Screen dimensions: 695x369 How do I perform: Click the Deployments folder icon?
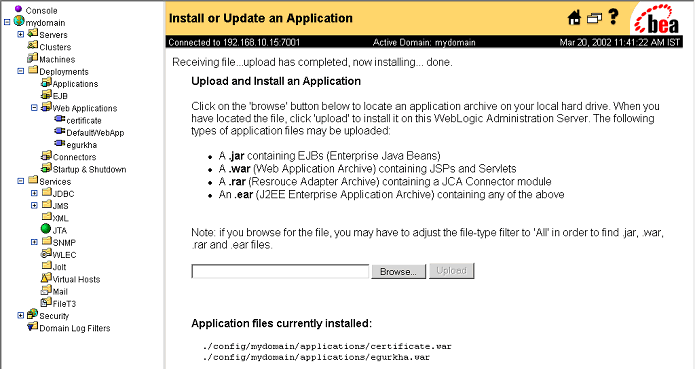(33, 70)
